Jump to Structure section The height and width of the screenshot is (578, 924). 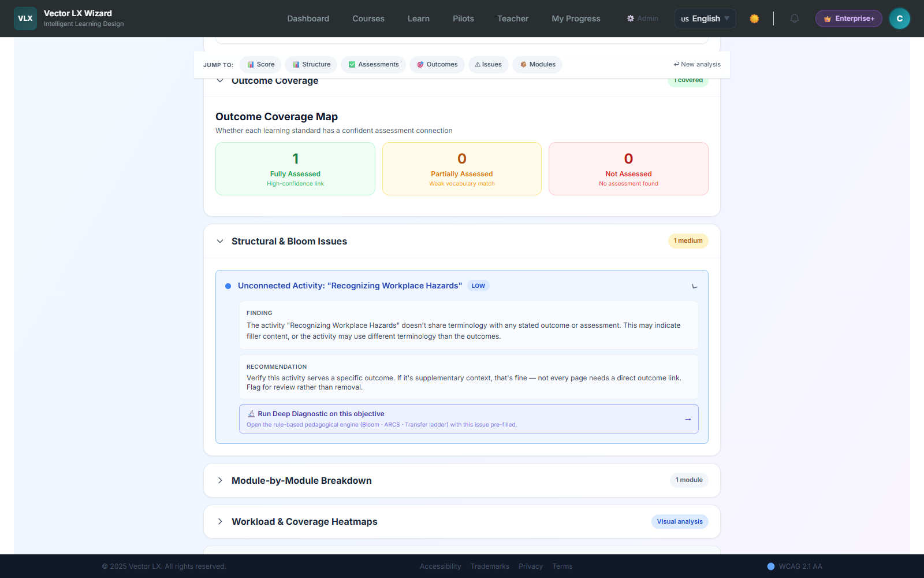(x=312, y=65)
